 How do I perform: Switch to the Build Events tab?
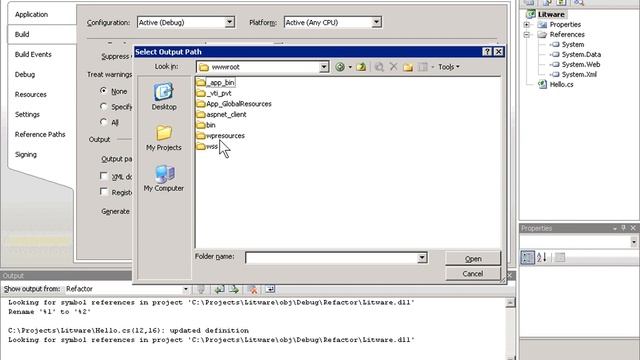coord(33,54)
